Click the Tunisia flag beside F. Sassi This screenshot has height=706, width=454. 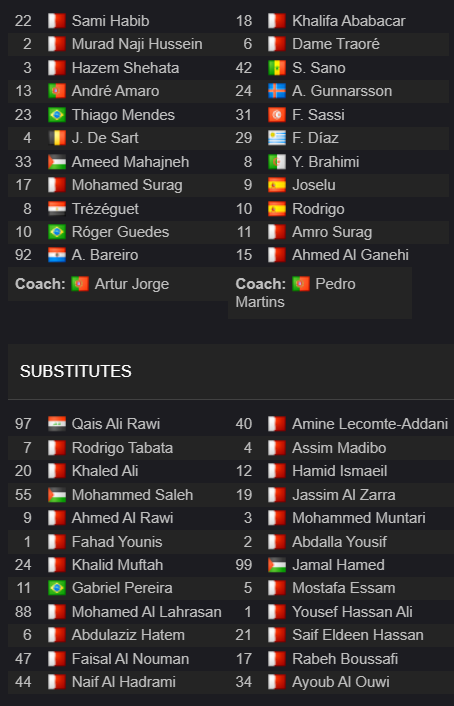click(277, 114)
